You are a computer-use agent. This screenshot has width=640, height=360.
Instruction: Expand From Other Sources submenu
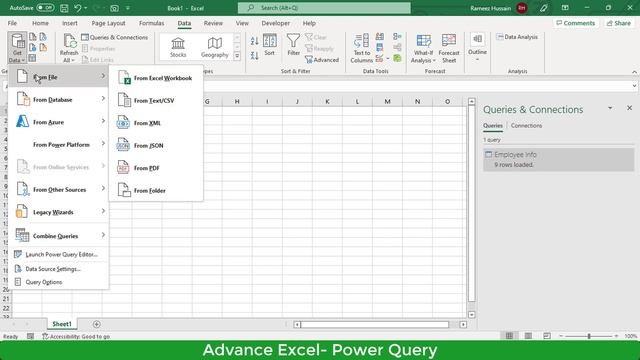59,189
